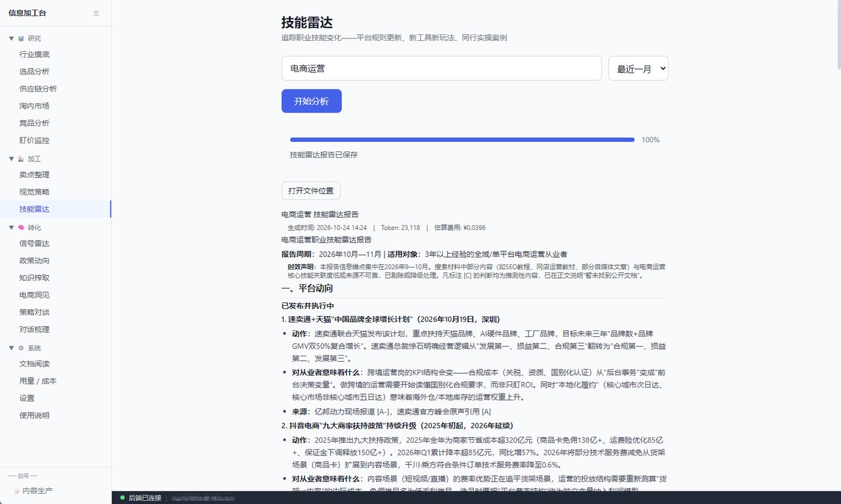The width and height of the screenshot is (841, 504).
Task: Go to 选品分析 page
Action: pos(55,71)
